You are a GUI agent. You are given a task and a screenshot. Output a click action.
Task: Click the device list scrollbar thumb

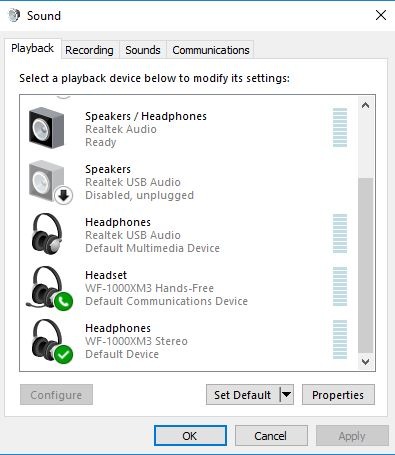tap(365, 265)
